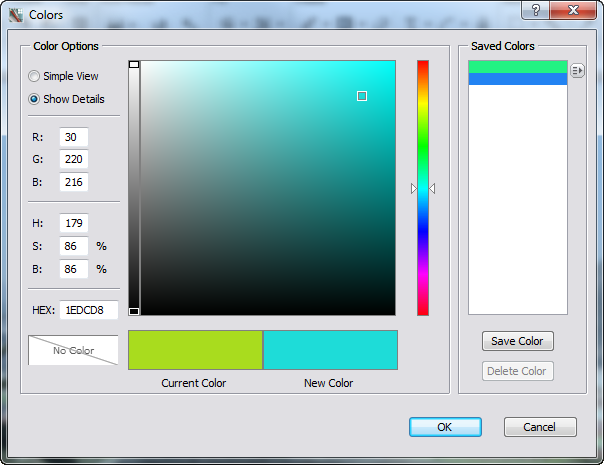Image resolution: width=604 pixels, height=465 pixels.
Task: Click the Cancel button
Action: (x=540, y=427)
